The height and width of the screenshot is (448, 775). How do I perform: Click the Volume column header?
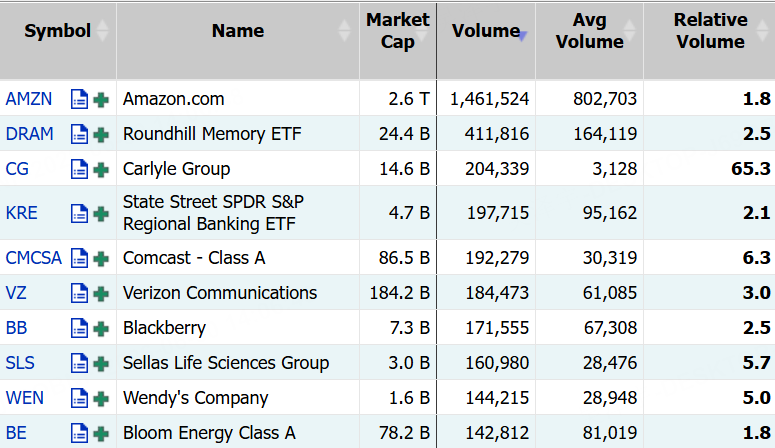click(486, 31)
